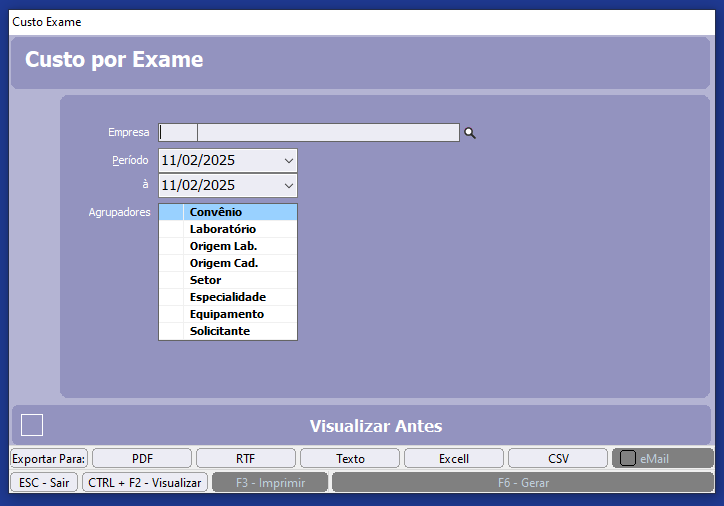
Task: Open the Período start date dropdown
Action: coord(288,161)
